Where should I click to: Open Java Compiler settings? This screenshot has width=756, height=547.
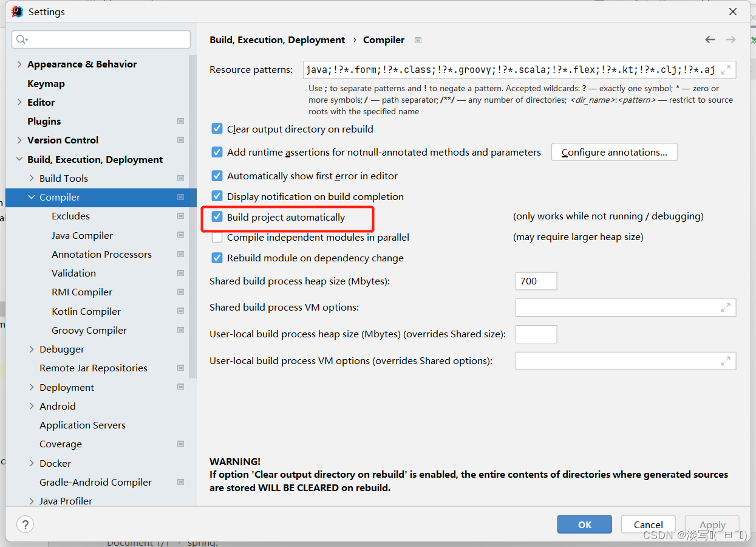click(x=82, y=235)
